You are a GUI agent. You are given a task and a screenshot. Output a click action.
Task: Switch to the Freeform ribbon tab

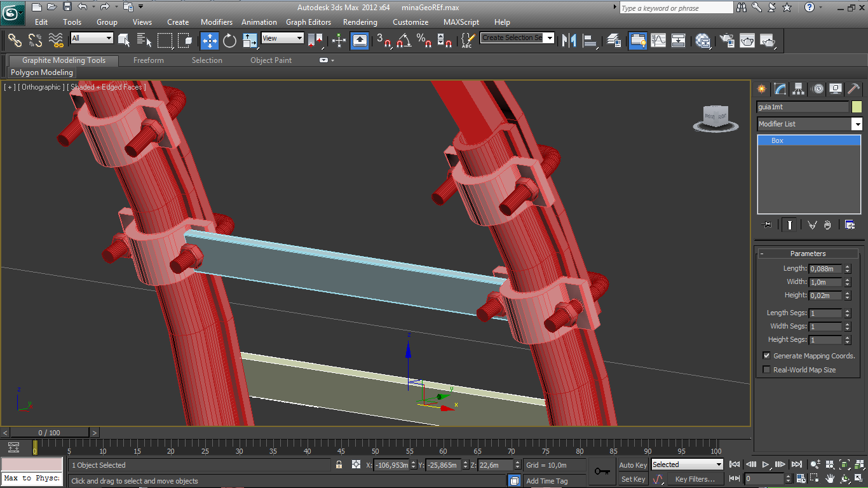149,60
